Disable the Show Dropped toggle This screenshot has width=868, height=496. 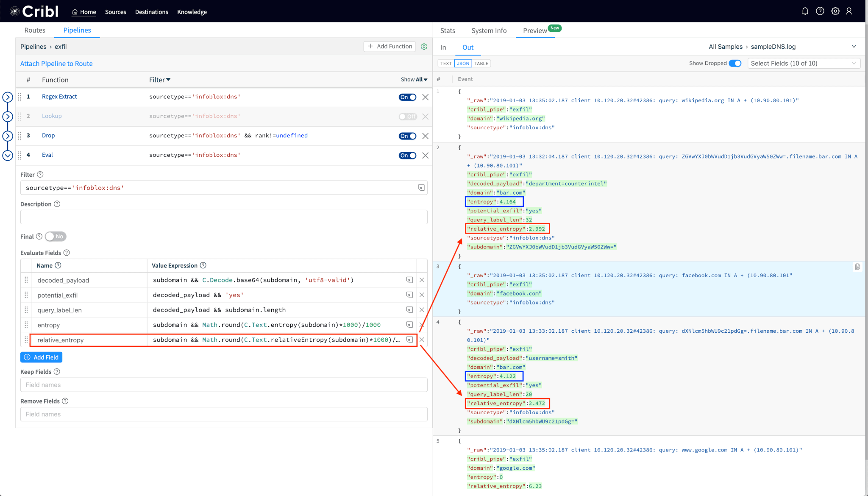point(735,63)
